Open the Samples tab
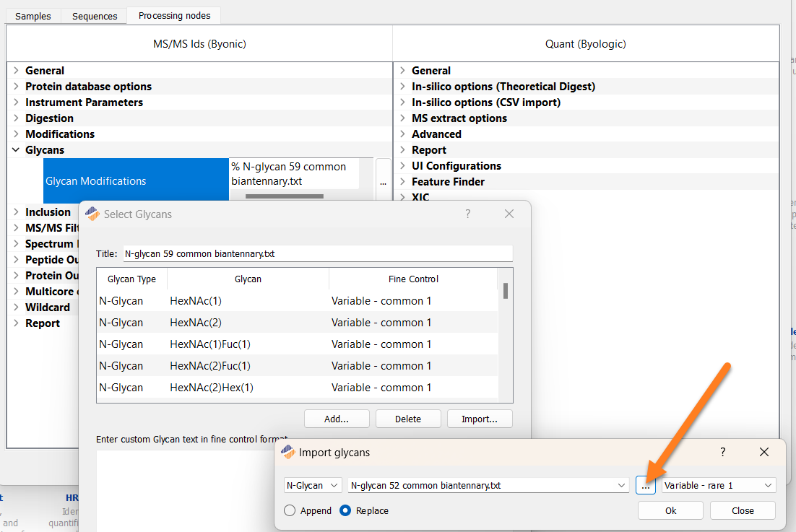The width and height of the screenshot is (796, 532). pos(33,16)
